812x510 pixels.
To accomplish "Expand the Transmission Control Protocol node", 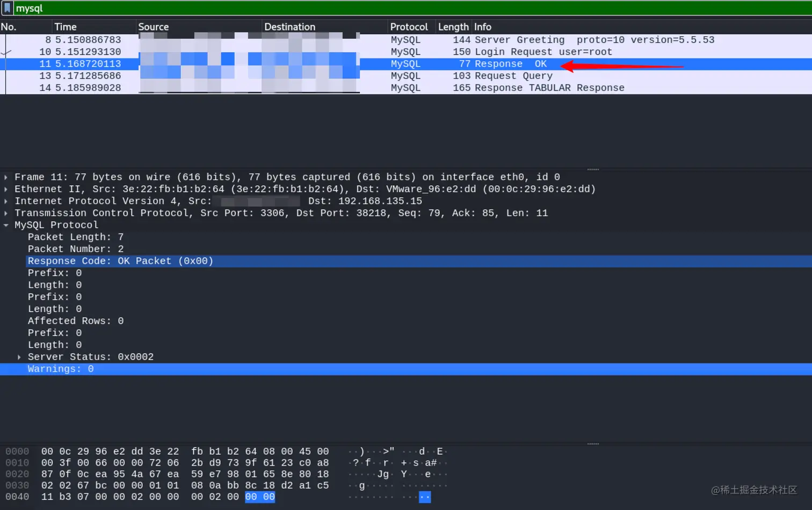I will coord(6,213).
